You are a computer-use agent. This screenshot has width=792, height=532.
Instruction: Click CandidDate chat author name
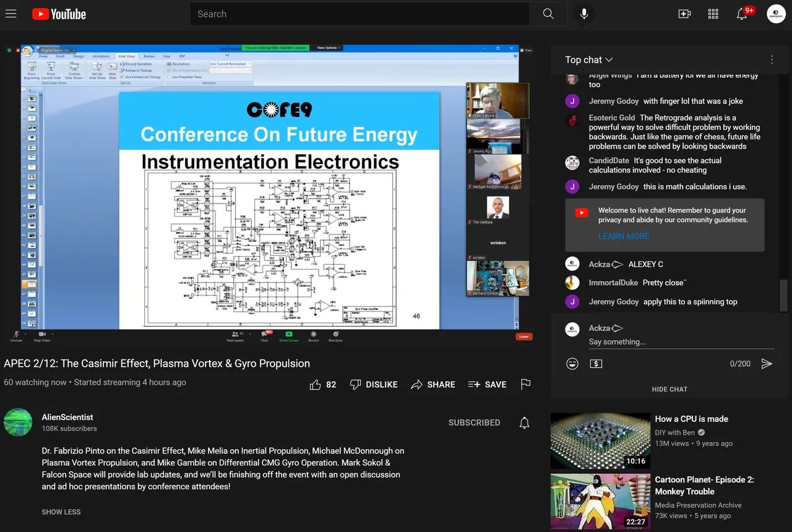click(x=609, y=160)
